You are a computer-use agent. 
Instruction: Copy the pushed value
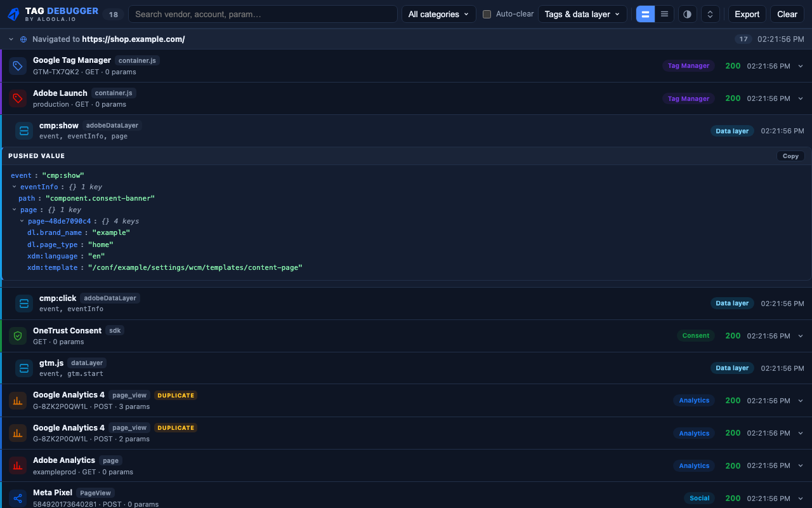(x=790, y=156)
